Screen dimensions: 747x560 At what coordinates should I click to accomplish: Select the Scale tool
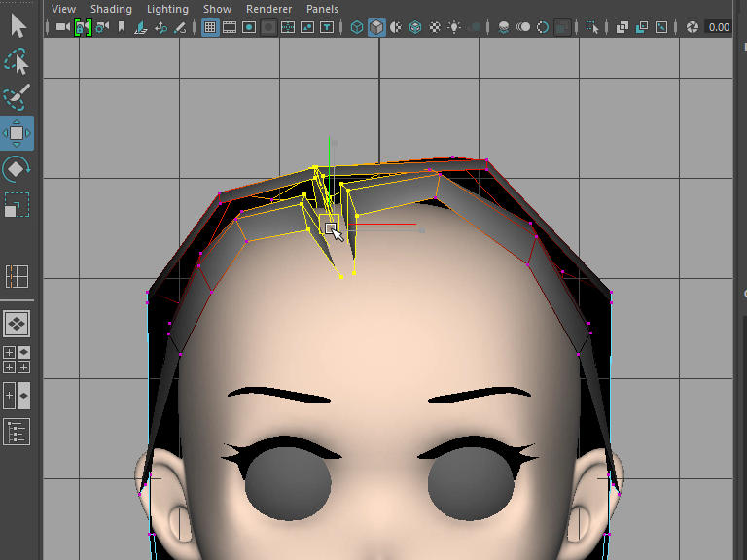17,205
